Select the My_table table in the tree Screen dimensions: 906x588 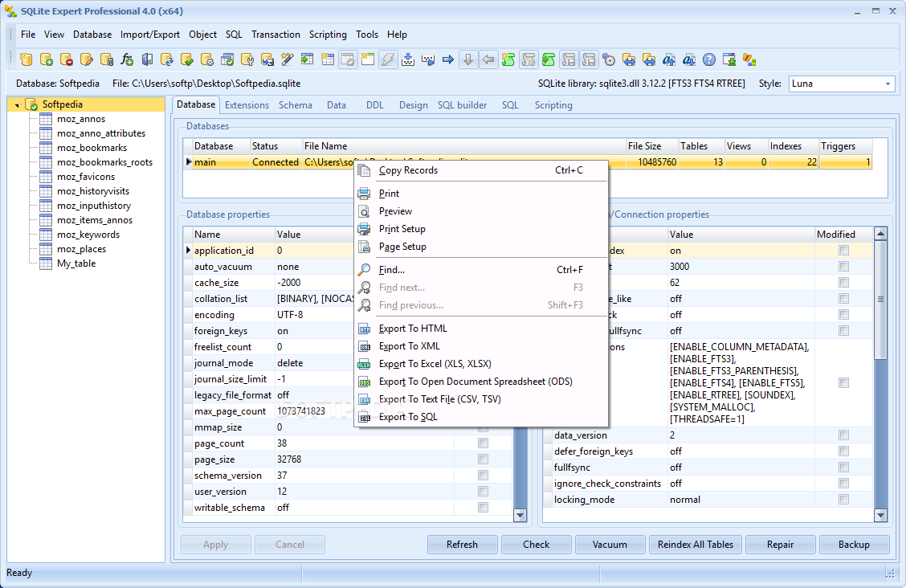click(x=76, y=263)
